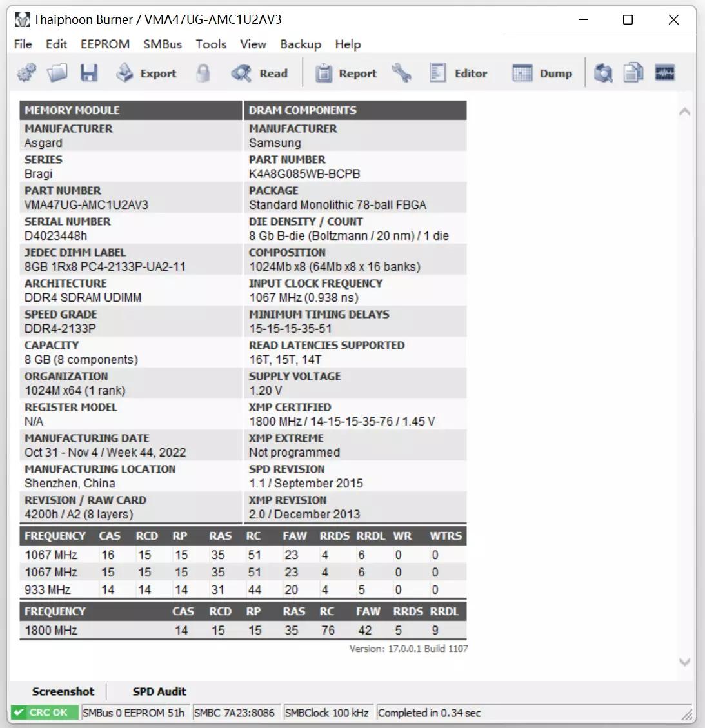Screen dimensions: 705x728
Task: Click serial number 'D4023448h'
Action: coord(55,236)
